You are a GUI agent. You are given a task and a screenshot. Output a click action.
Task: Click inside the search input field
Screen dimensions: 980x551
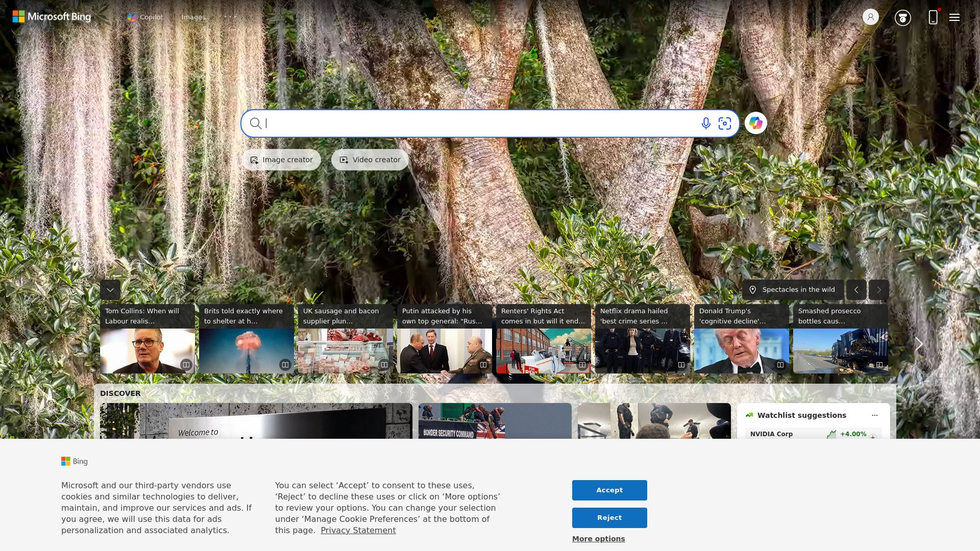pos(459,123)
